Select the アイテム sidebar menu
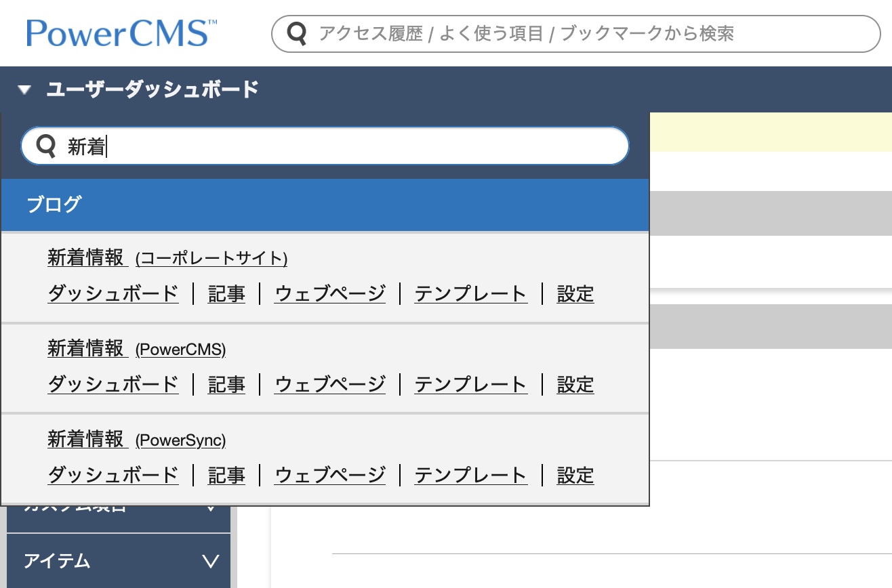 point(119,561)
